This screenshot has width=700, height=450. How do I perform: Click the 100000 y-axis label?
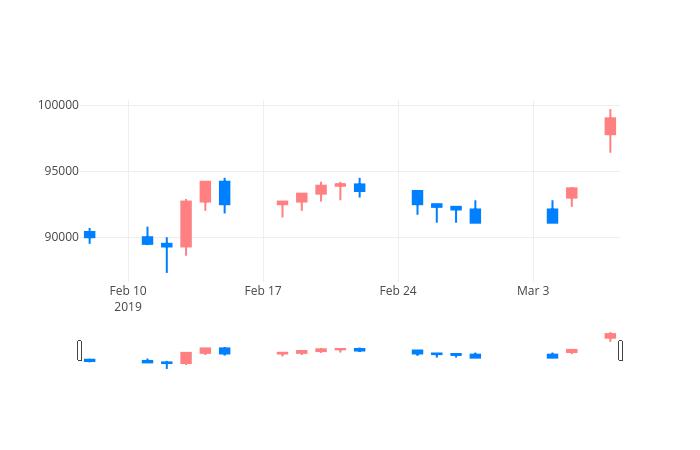point(58,105)
